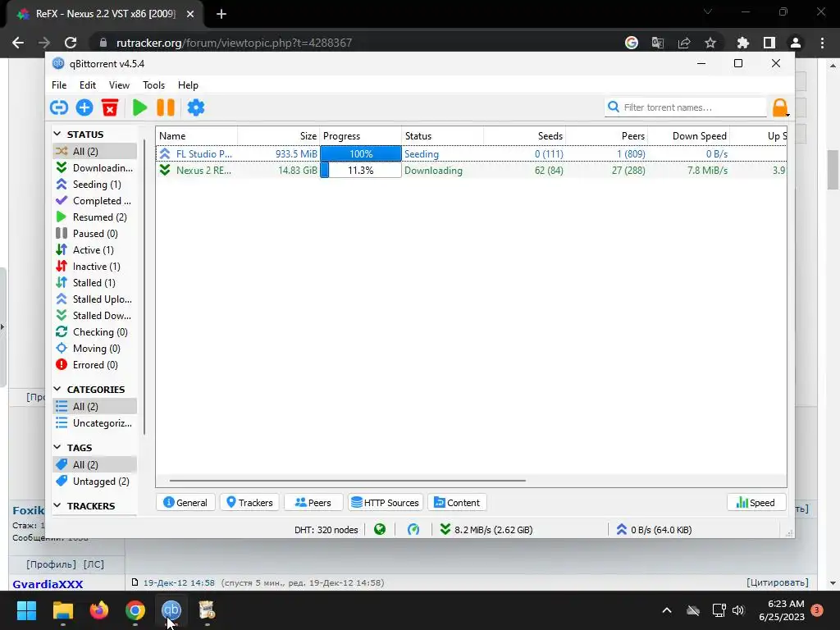Click the horizontal scrollbar of torrent list

click(x=347, y=481)
